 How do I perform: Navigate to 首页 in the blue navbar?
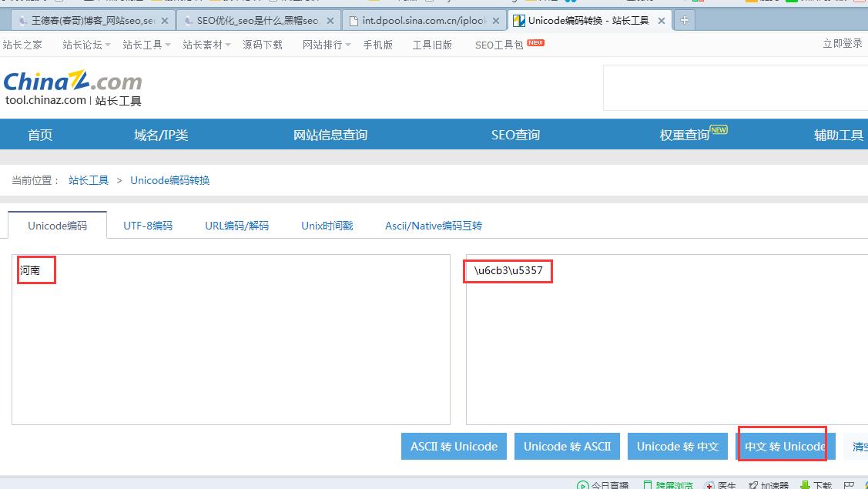pyautogui.click(x=39, y=134)
